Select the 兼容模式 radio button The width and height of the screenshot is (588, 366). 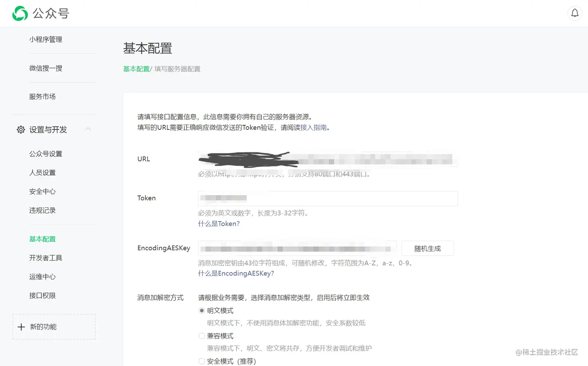pos(201,336)
